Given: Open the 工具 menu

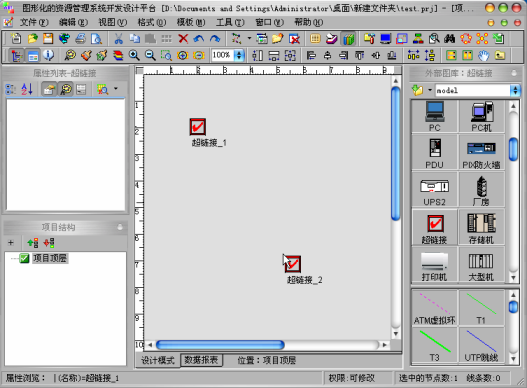Looking at the screenshot, I should click(x=230, y=23).
